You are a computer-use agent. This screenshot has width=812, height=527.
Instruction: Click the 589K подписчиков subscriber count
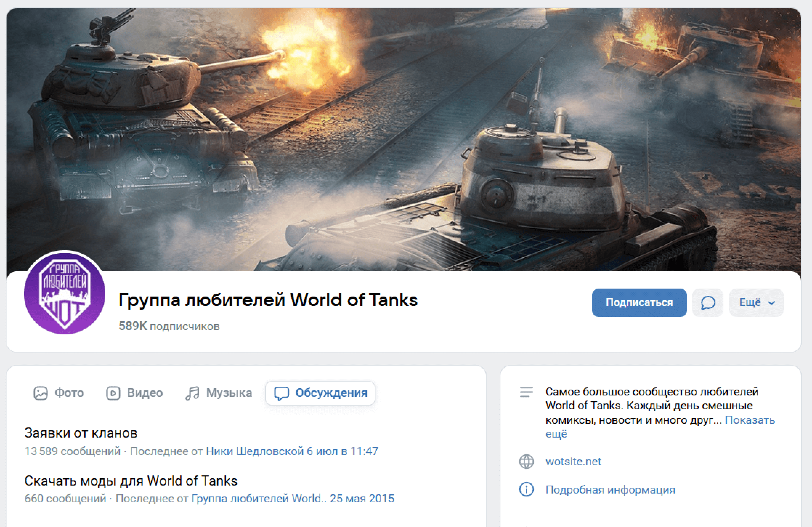tap(169, 326)
